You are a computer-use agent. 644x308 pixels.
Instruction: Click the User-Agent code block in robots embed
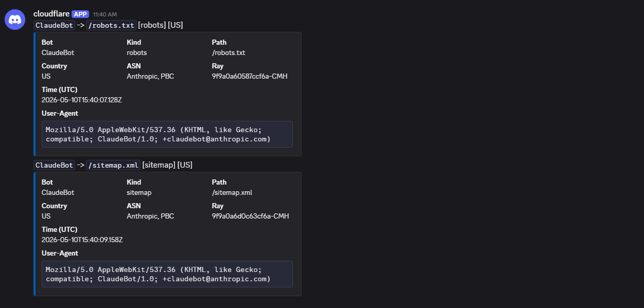coord(167,134)
